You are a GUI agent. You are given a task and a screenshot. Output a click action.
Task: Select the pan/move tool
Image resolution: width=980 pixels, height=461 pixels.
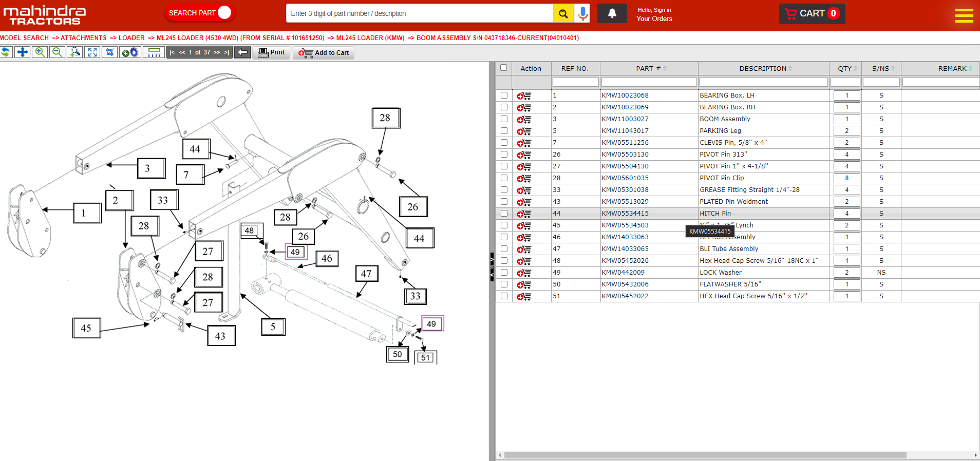pyautogui.click(x=23, y=52)
